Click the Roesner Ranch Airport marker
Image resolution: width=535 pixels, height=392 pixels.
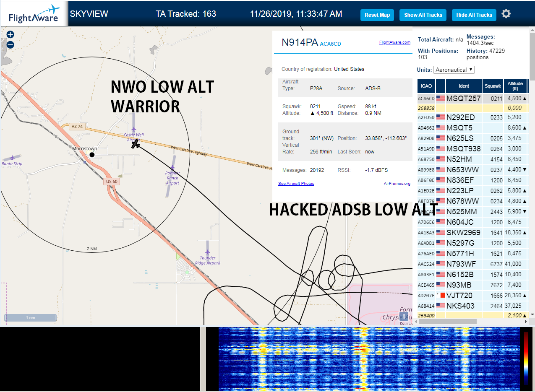point(172,167)
